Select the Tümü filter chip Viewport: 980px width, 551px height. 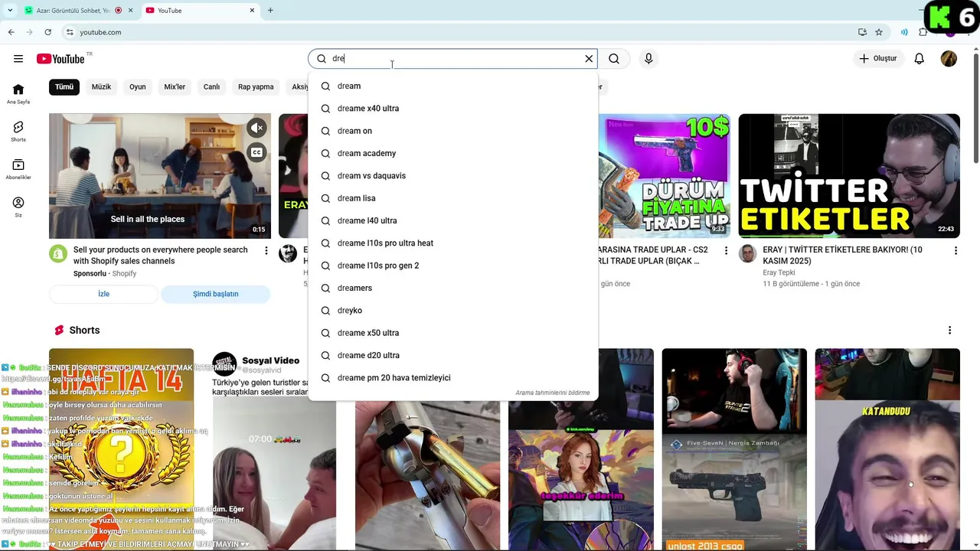(x=64, y=87)
